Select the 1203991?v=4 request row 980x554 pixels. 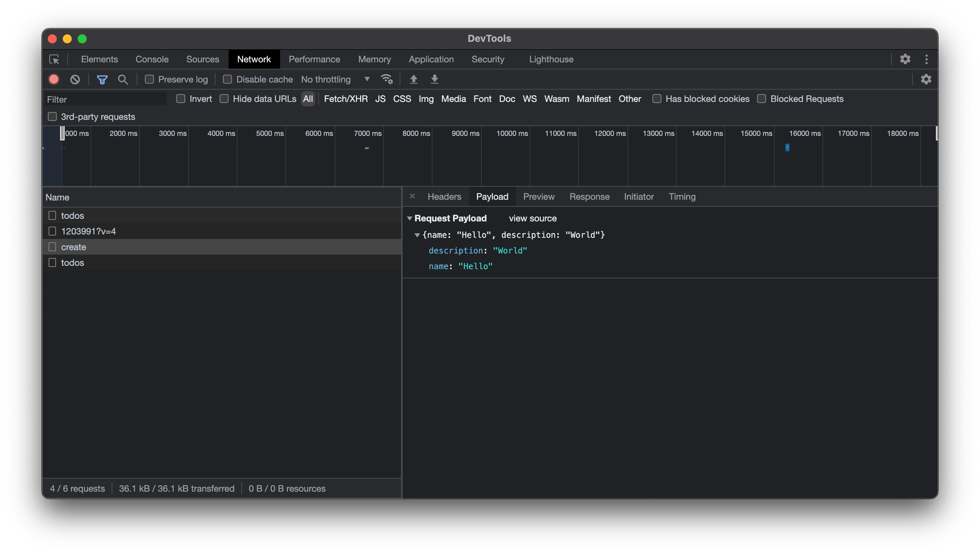click(222, 231)
